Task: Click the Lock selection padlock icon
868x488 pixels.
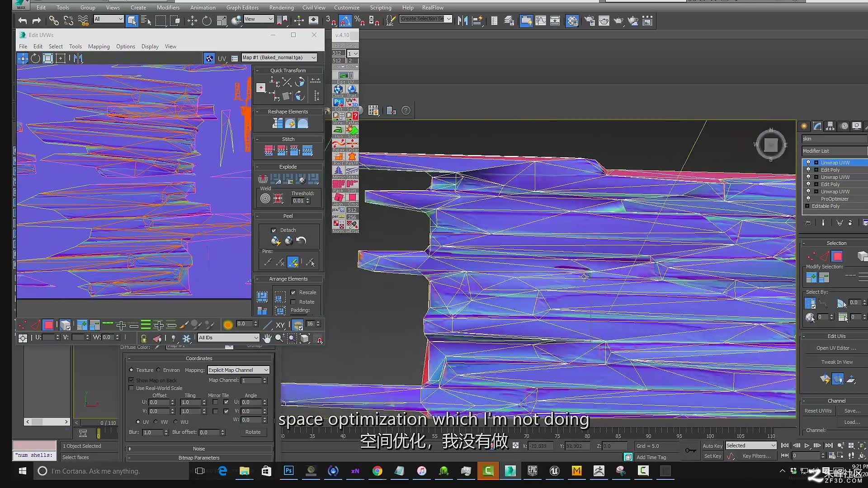Action: click(144, 338)
